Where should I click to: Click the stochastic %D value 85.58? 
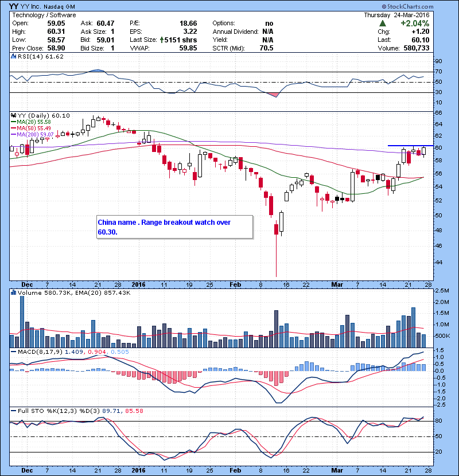[x=134, y=411]
